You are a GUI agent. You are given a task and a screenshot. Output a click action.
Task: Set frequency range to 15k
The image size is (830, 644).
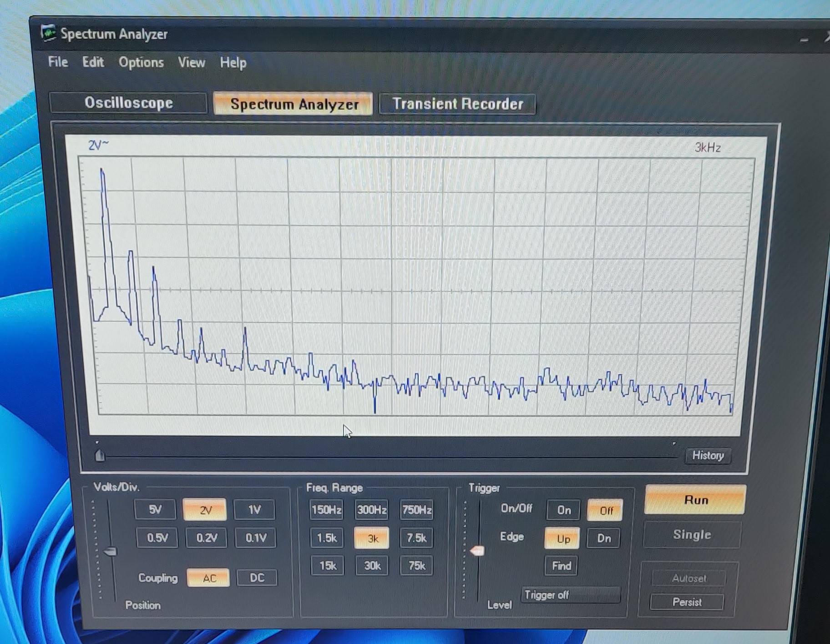click(x=328, y=566)
